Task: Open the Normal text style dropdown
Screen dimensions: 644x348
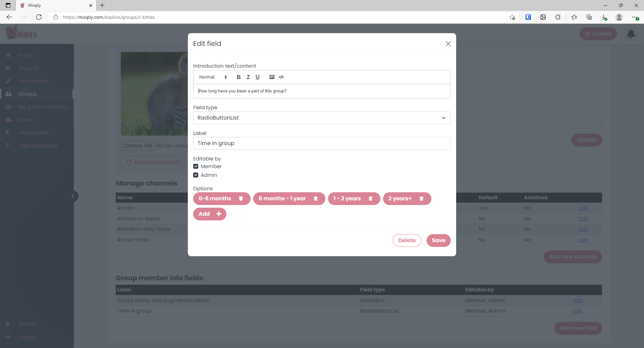Action: [x=213, y=77]
